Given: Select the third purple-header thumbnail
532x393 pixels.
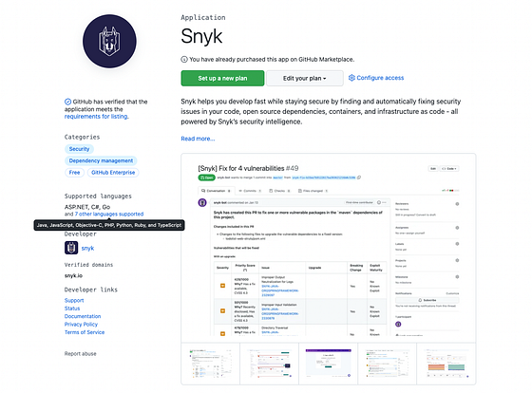Looking at the screenshot, I should [329, 364].
